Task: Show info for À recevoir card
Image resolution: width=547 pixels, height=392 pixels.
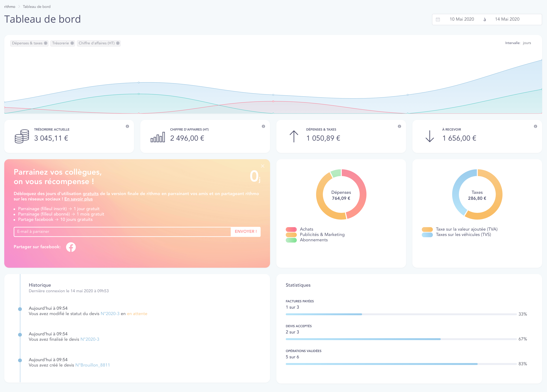Action: [535, 126]
